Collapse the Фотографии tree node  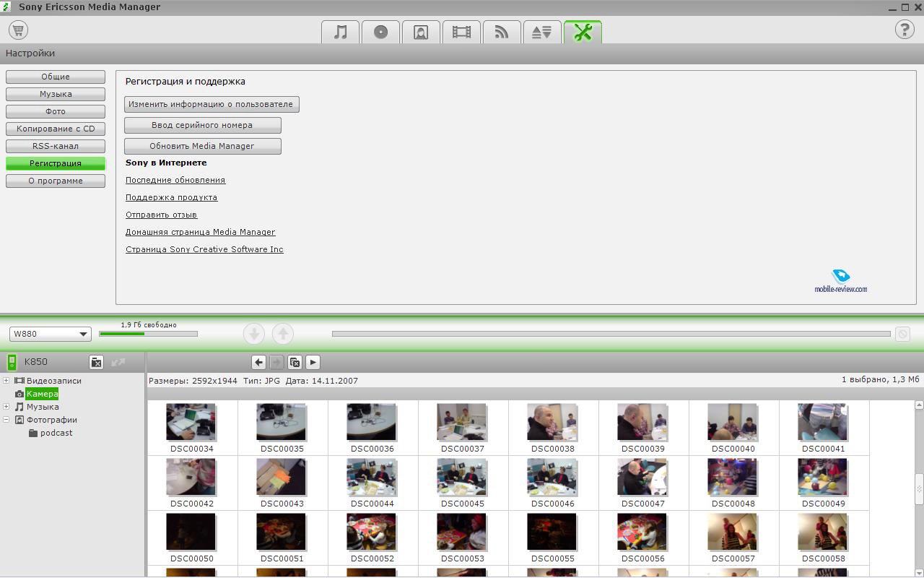click(x=6, y=420)
